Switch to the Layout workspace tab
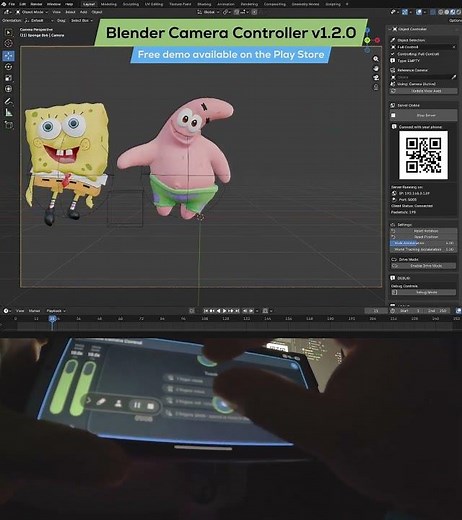462x520 pixels. pyautogui.click(x=89, y=4)
